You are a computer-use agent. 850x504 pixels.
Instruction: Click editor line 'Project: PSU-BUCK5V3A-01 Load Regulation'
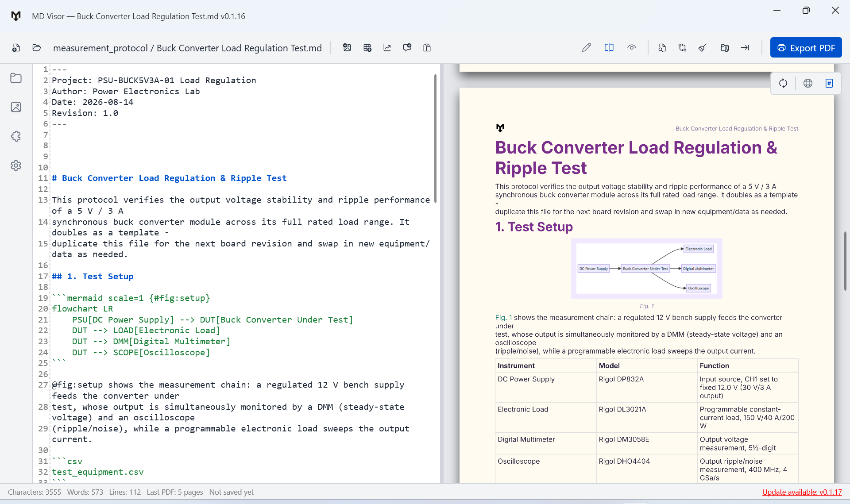[154, 81]
